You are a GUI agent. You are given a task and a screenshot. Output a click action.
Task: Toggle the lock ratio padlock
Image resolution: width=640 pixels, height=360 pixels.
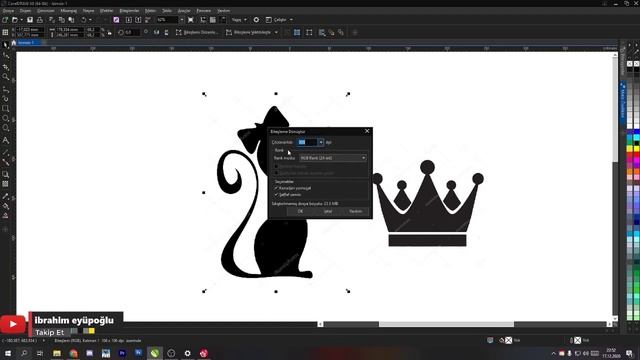coord(109,32)
